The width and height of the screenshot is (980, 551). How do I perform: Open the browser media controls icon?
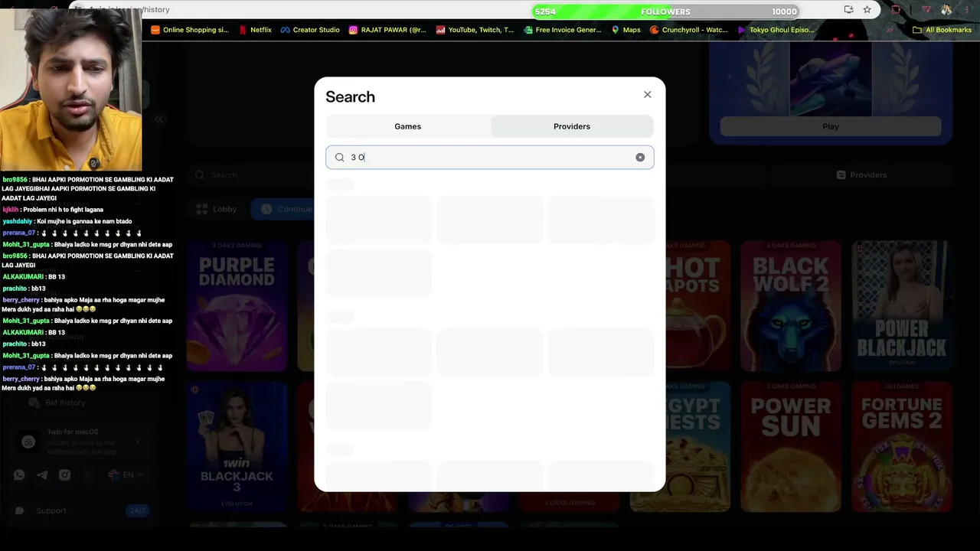coord(926,10)
